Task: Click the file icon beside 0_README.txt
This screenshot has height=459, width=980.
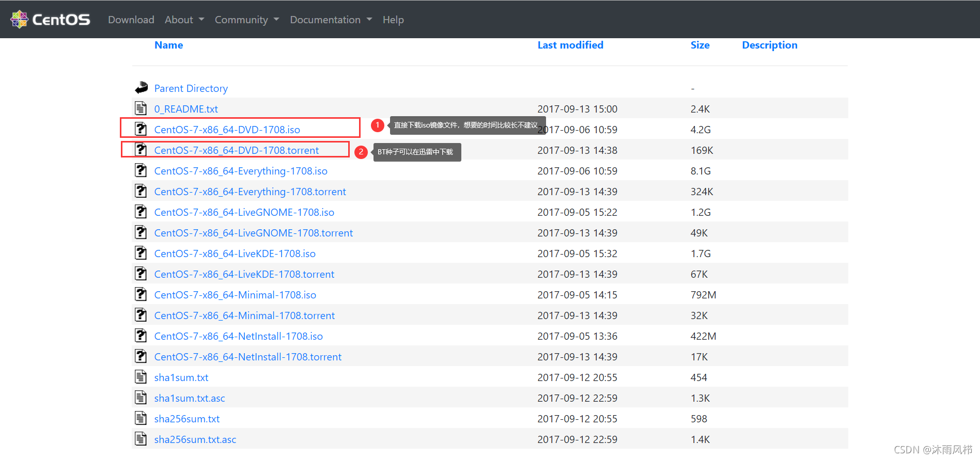Action: point(141,108)
